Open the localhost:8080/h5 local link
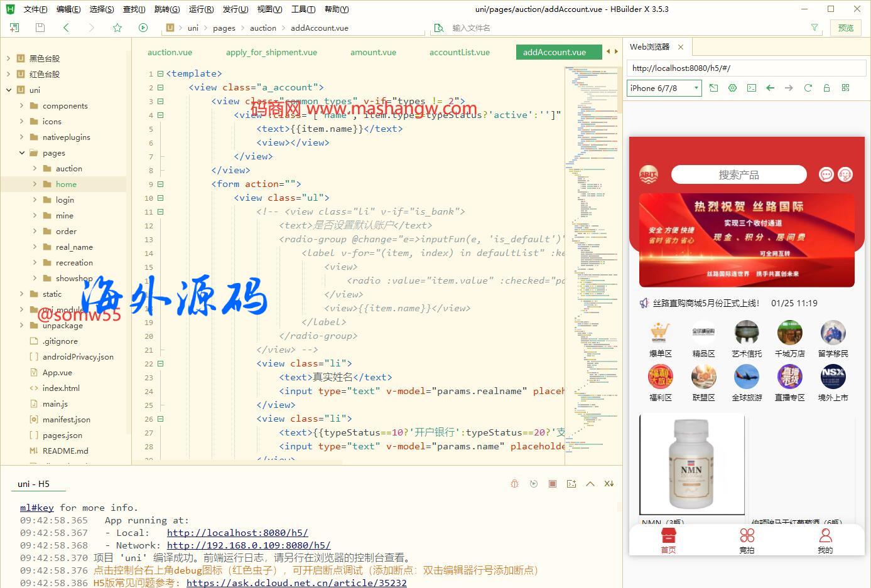 [x=237, y=533]
